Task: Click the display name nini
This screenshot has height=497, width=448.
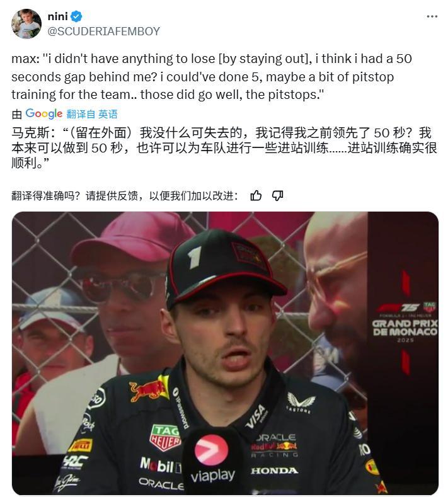Action: point(58,16)
